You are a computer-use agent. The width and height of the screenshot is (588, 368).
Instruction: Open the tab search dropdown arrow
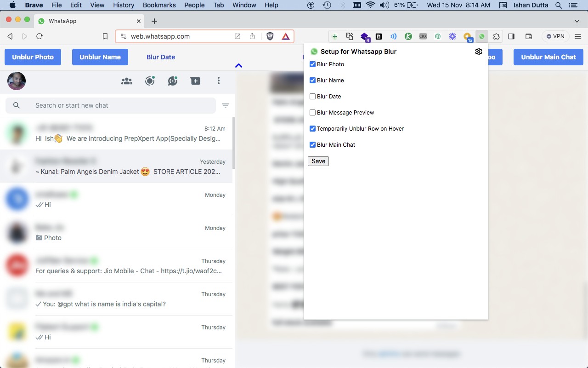pos(577,21)
